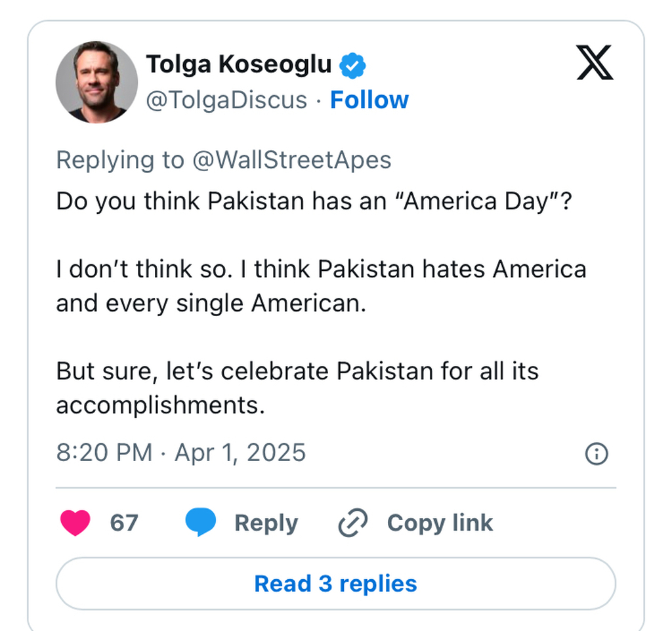Open the @TolgaDiscus handle
Viewport: 672px width, 631px height.
point(226,100)
